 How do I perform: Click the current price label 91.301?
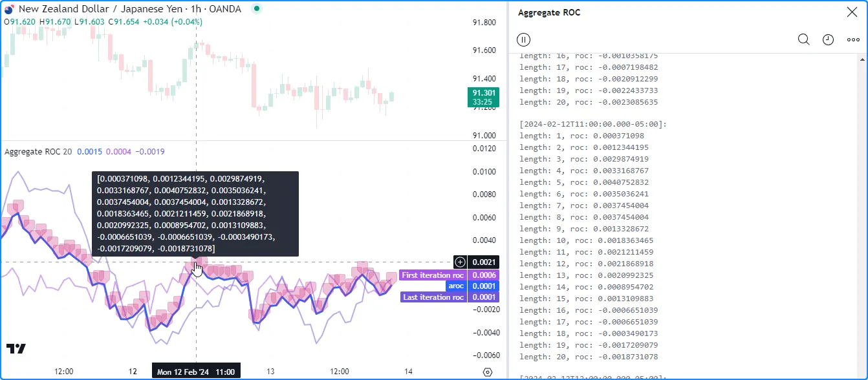coord(483,93)
